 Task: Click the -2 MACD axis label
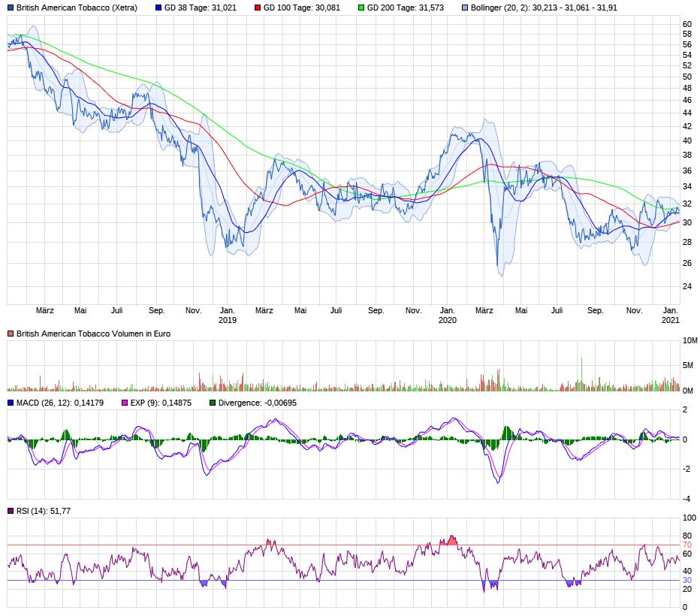pyautogui.click(x=686, y=469)
